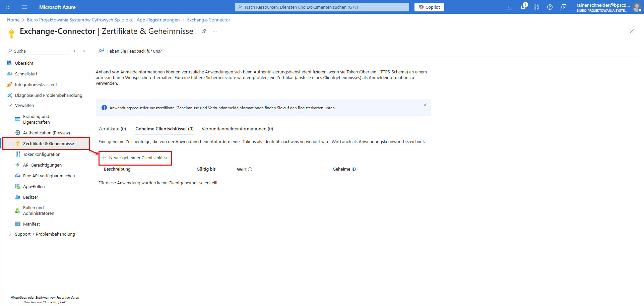The height and width of the screenshot is (306, 644).
Task: Go to Home breadcrumb
Action: pyautogui.click(x=13, y=20)
